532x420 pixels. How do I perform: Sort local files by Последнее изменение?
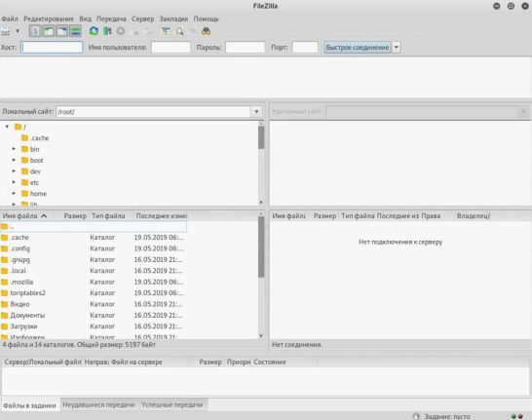tap(161, 215)
